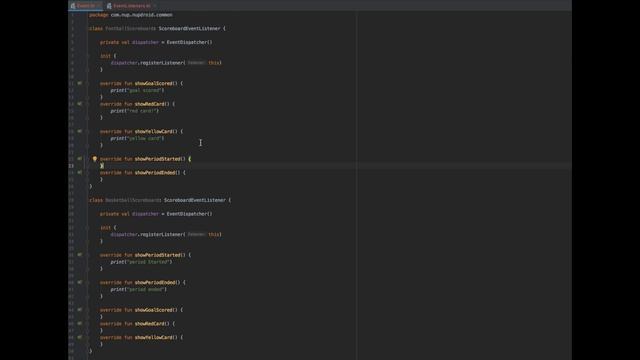Click showPeriodStarted function name in BasketballScoreboard
The height and width of the screenshot is (360, 640).
[x=158, y=255]
